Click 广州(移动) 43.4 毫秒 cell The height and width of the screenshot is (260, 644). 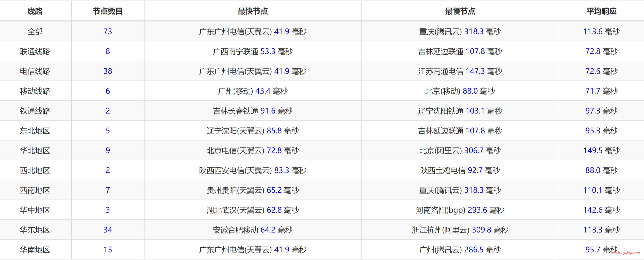[253, 91]
